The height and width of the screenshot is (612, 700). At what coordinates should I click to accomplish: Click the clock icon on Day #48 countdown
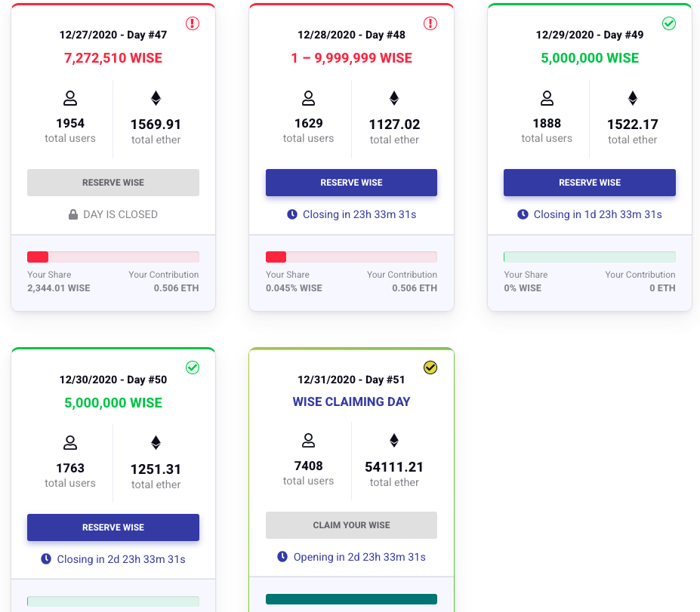click(292, 214)
